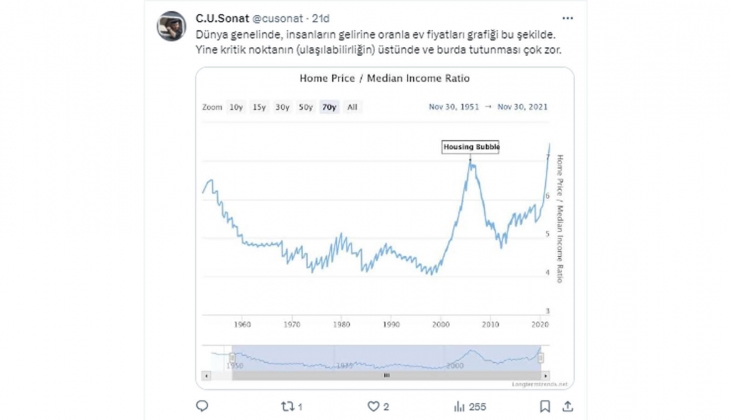The height and width of the screenshot is (420, 730).
Task: Select the 15y zoom range
Action: [x=259, y=107]
